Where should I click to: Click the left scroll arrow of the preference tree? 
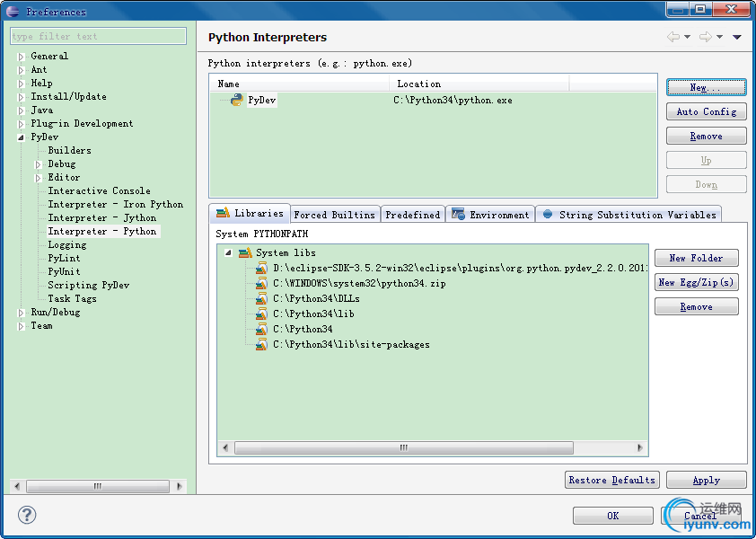click(17, 486)
